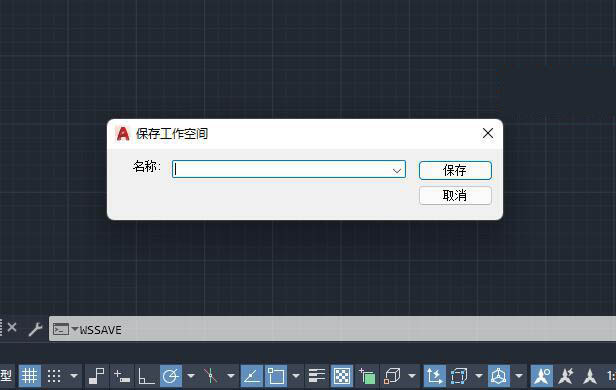This screenshot has height=390, width=616.
Task: Click the WSSAVE command line text
Action: [x=101, y=330]
